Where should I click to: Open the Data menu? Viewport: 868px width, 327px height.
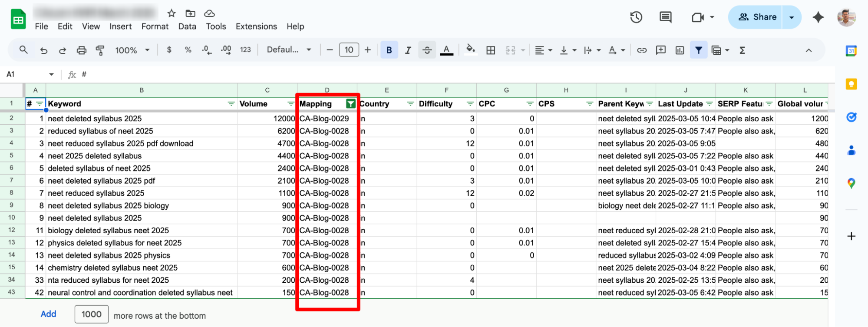click(187, 26)
